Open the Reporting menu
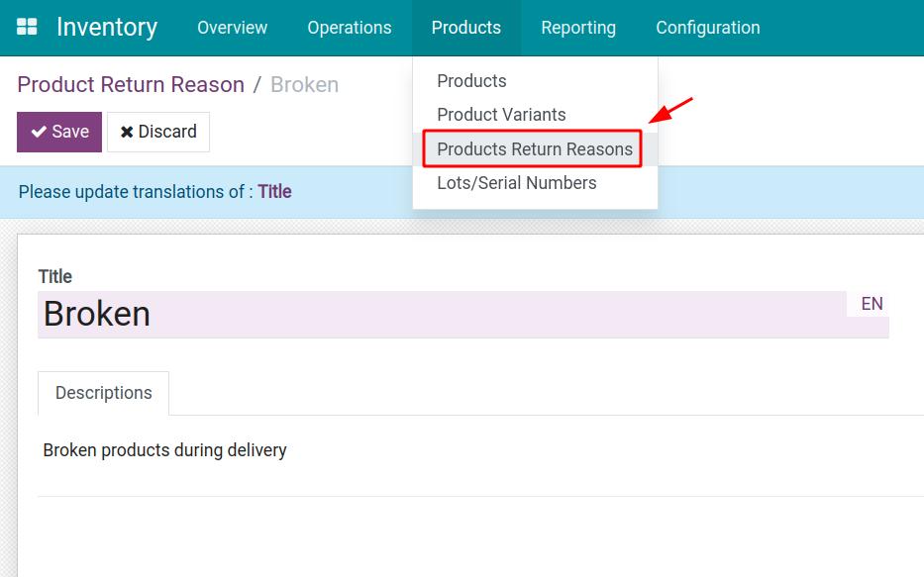924x577 pixels. tap(578, 28)
